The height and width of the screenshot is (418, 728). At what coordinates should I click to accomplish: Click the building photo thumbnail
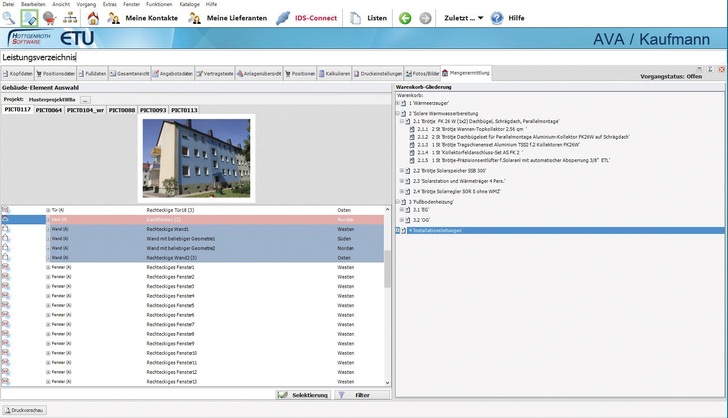coord(196,158)
